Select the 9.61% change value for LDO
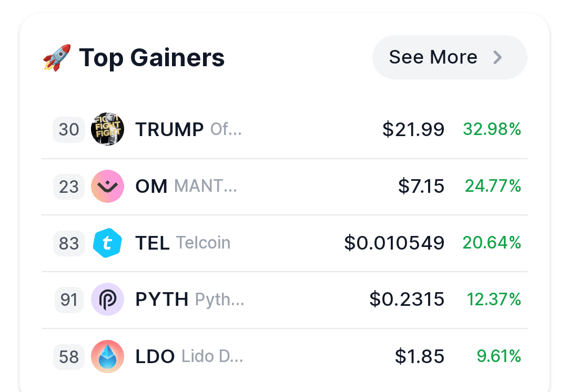This screenshot has width=568, height=392. coord(499,356)
